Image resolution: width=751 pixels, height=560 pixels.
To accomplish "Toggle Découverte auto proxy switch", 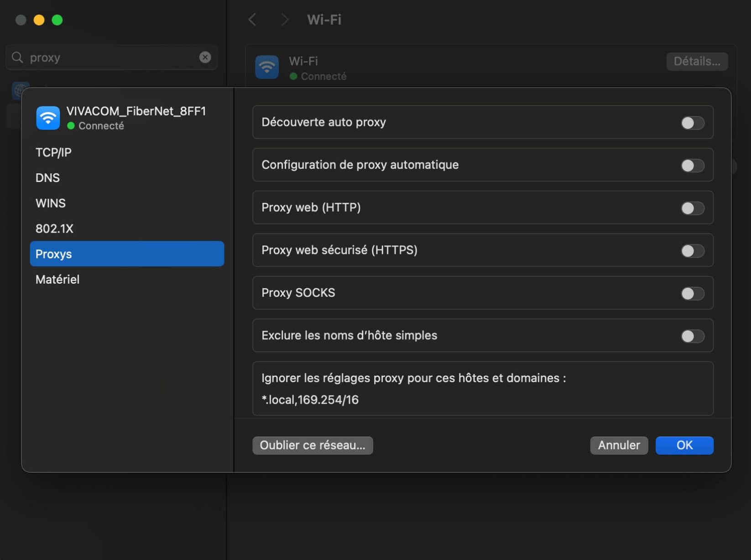I will tap(692, 123).
